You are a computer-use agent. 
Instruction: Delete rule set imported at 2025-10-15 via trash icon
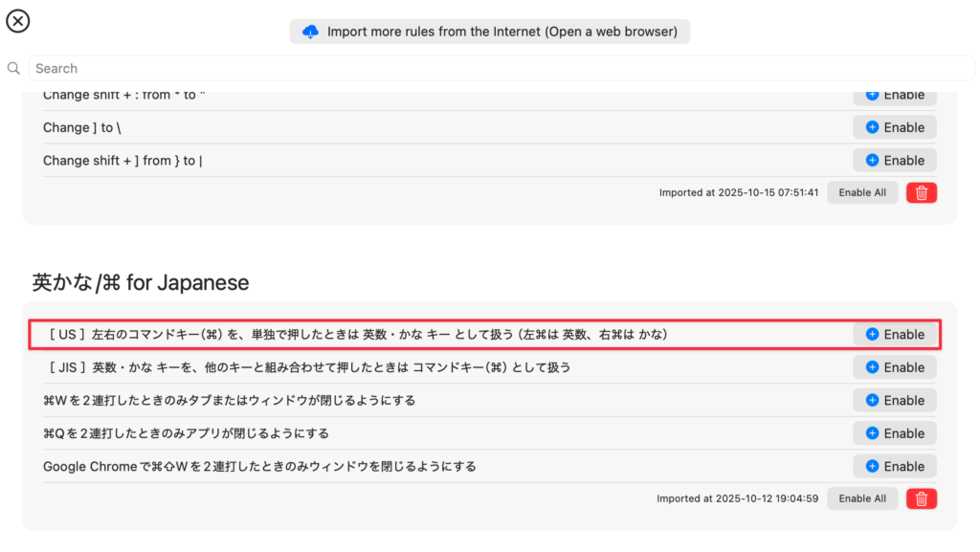tap(922, 193)
